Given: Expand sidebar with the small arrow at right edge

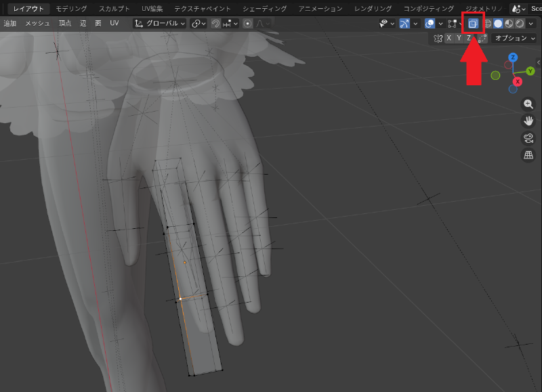Looking at the screenshot, I should point(538,62).
